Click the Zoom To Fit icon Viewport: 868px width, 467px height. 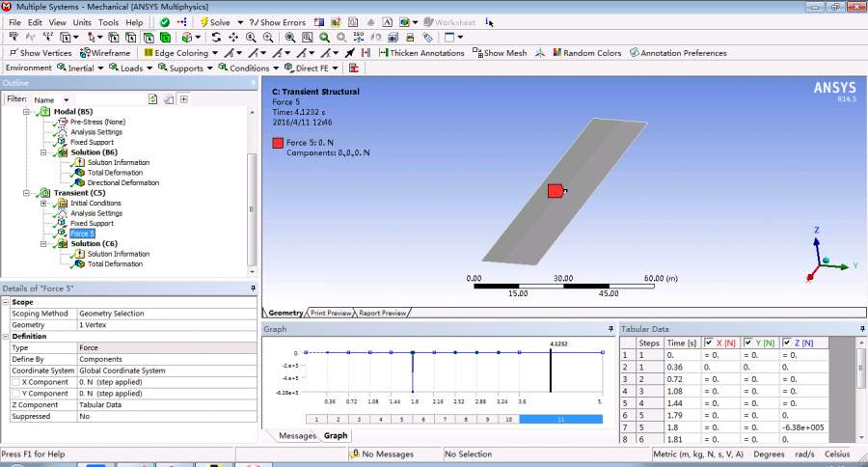(290, 37)
